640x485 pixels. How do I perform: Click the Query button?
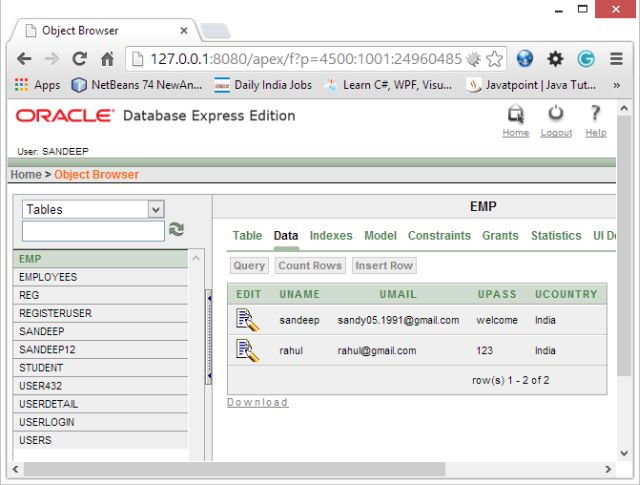point(249,265)
